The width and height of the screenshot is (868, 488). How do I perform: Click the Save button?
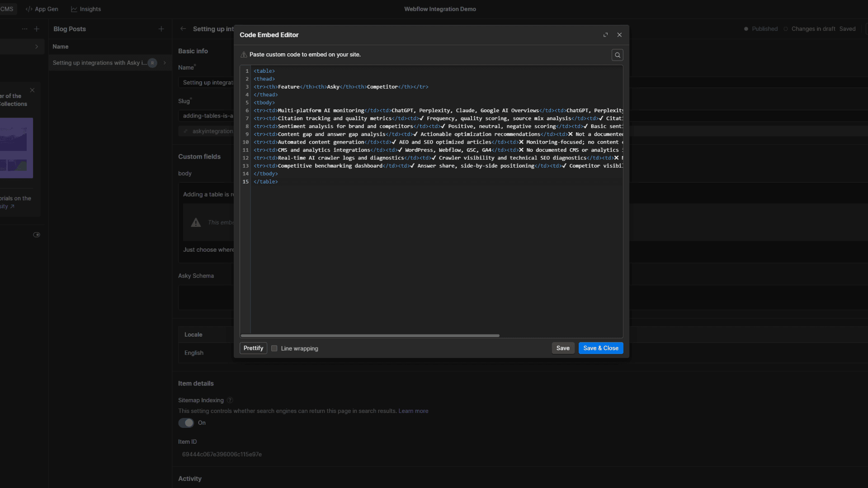click(563, 348)
